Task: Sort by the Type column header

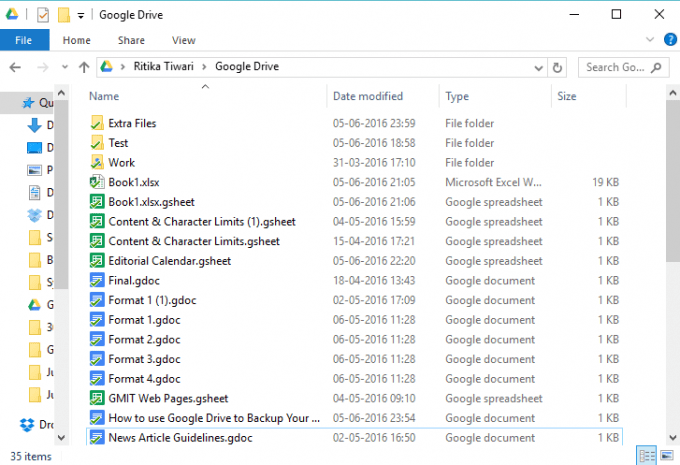Action: 457,96
